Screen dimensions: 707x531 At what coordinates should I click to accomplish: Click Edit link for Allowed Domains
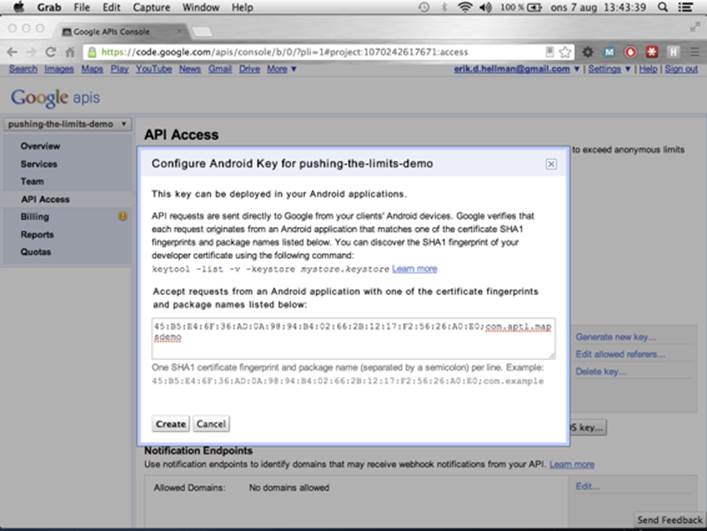[x=588, y=486]
